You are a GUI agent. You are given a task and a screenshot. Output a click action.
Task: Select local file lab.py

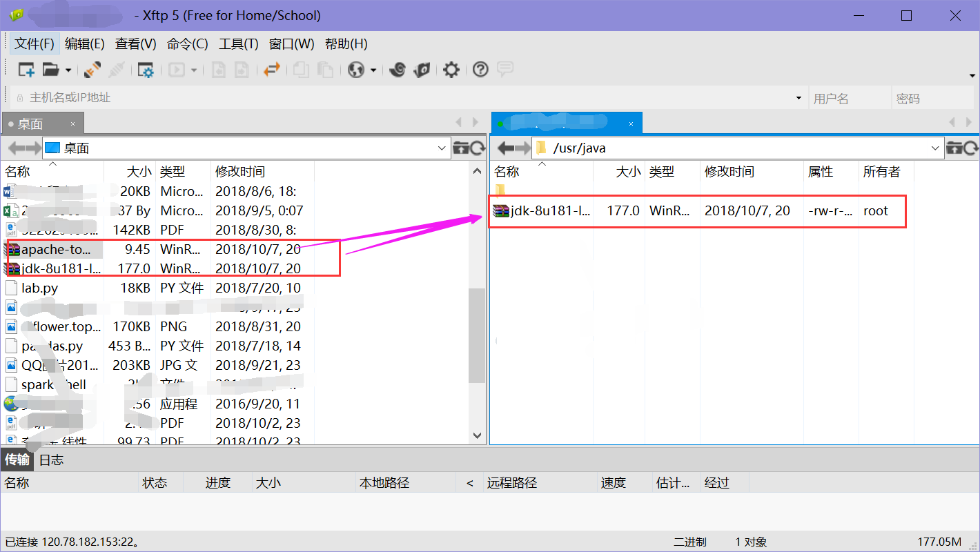39,288
